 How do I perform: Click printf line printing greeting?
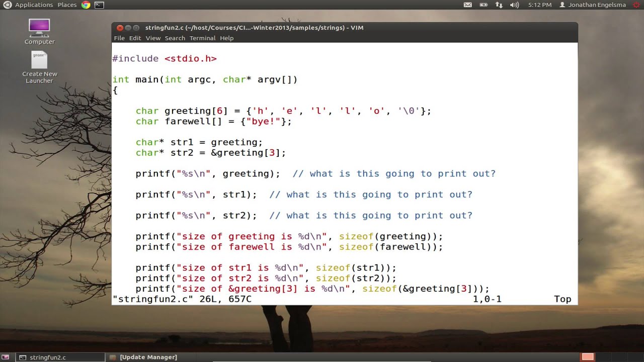[315, 174]
